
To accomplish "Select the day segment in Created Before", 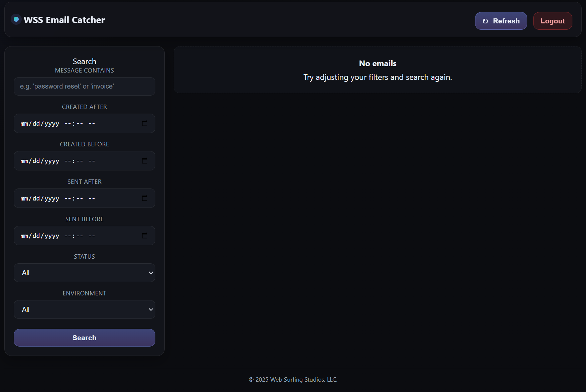I will (36, 161).
